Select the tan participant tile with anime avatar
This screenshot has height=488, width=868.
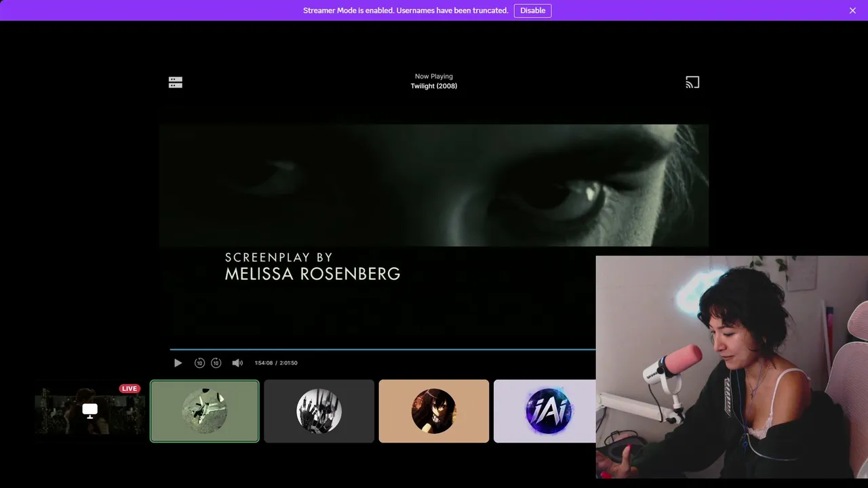[x=434, y=411]
